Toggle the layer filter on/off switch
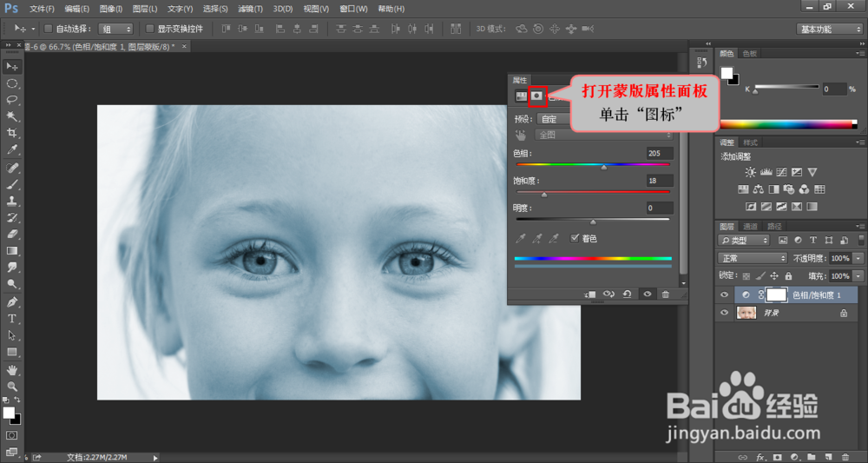This screenshot has height=463, width=868. (861, 240)
